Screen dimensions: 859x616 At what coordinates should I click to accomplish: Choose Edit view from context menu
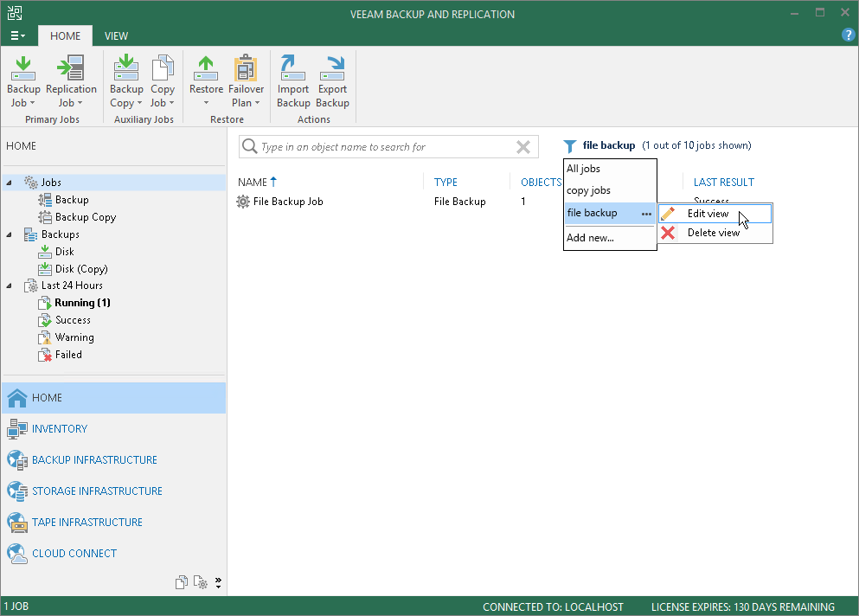click(x=715, y=214)
